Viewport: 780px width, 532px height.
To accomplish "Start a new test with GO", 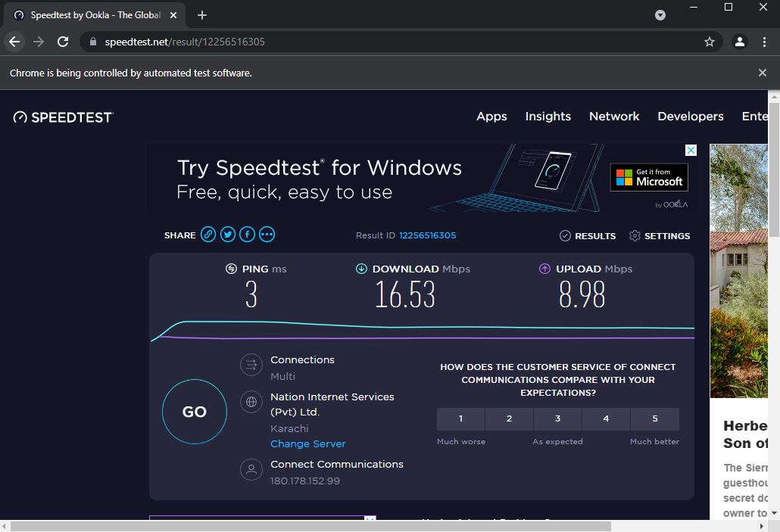I will [195, 412].
